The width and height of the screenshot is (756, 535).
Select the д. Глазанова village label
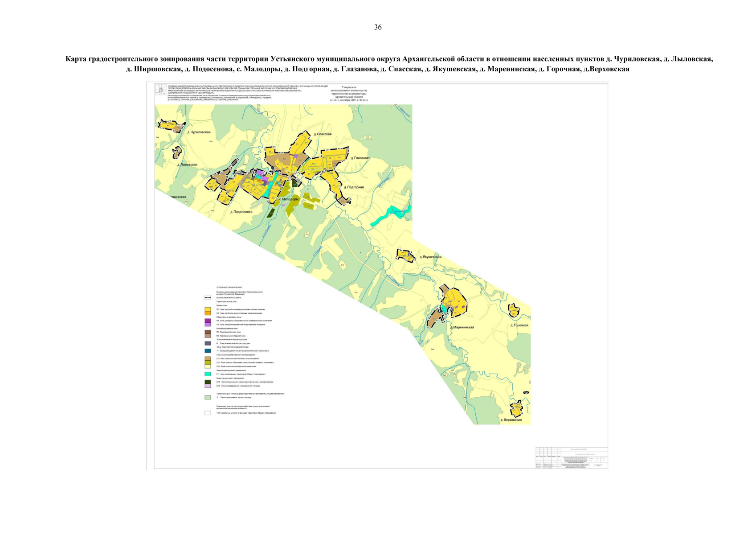pyautogui.click(x=360, y=158)
